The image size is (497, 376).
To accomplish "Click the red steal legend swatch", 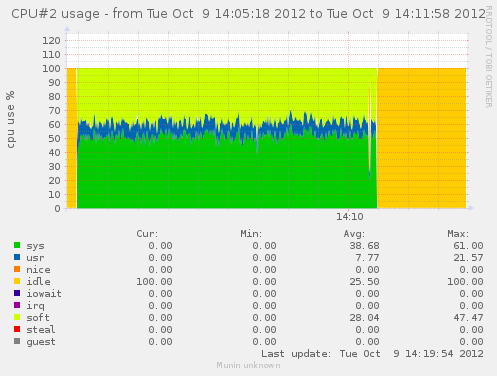I will [17, 329].
